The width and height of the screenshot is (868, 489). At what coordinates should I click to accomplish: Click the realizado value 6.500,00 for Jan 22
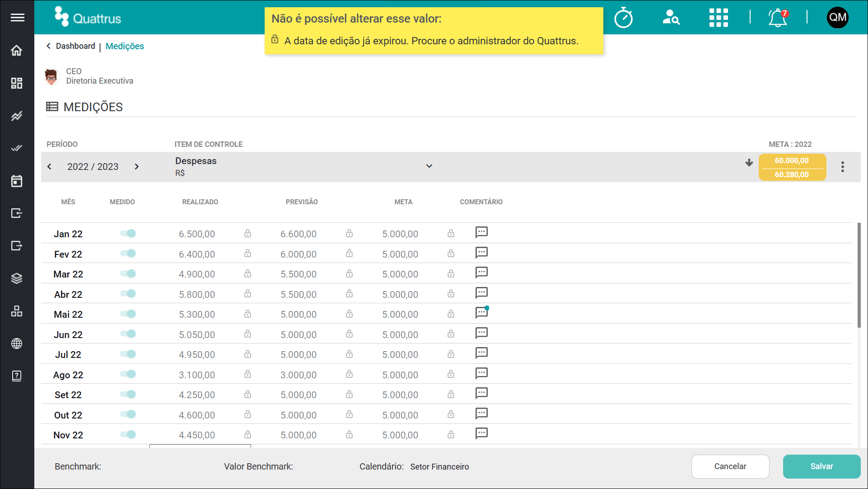pos(197,234)
